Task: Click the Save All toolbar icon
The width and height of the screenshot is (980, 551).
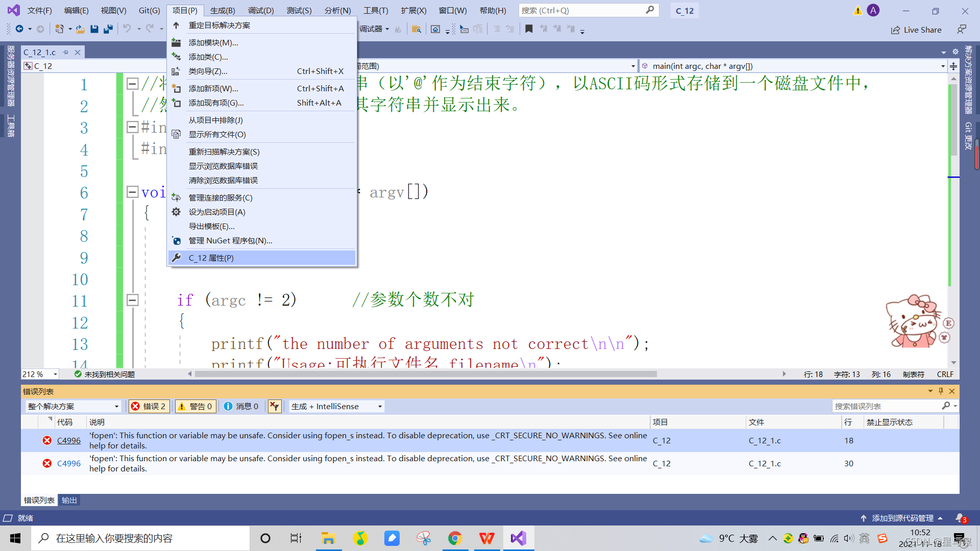Action: (x=108, y=29)
